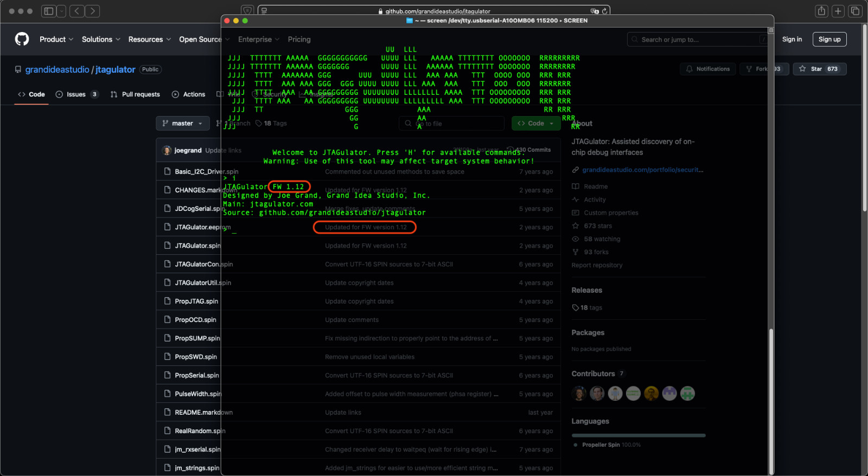Screen dimensions: 868x476
Task: Star the jtagulator repository
Action: pyautogui.click(x=820, y=69)
